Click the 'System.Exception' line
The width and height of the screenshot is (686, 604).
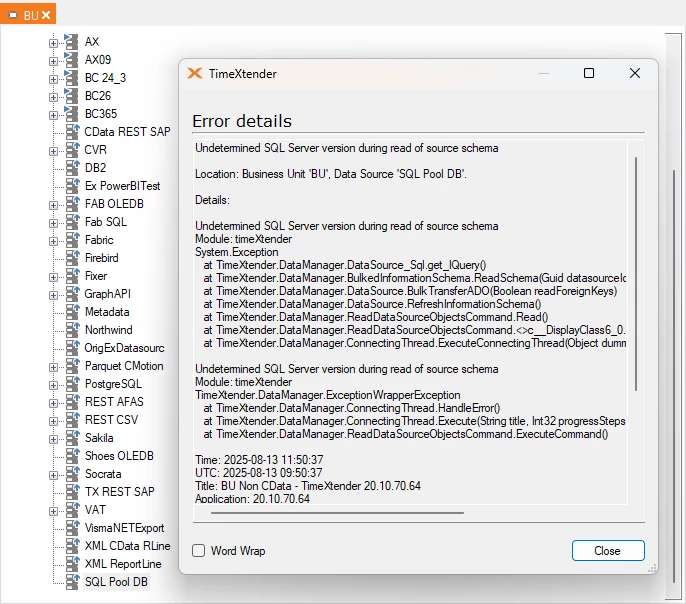(x=237, y=252)
